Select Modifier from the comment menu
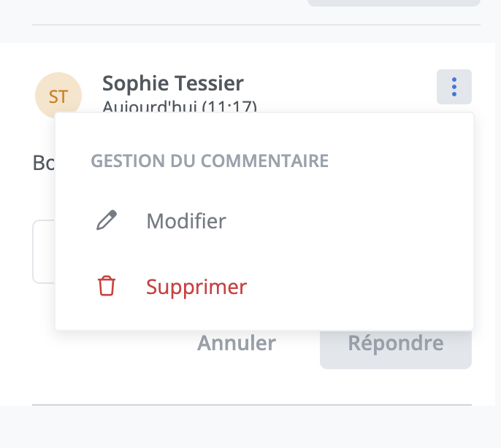The image size is (501, 448). tap(186, 221)
